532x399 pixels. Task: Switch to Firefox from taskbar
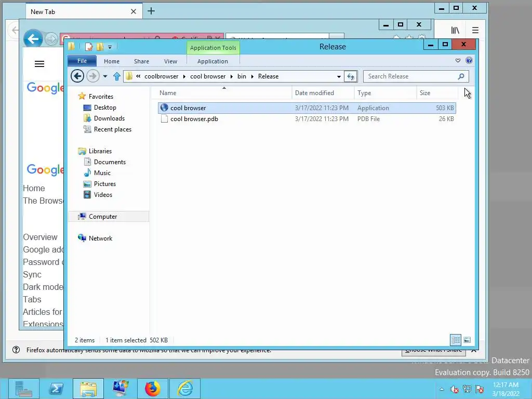(153, 389)
